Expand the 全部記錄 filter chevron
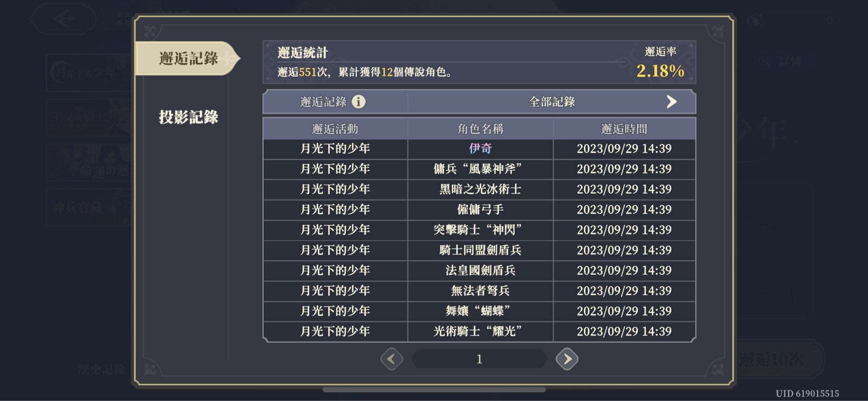868x401 pixels. 671,102
